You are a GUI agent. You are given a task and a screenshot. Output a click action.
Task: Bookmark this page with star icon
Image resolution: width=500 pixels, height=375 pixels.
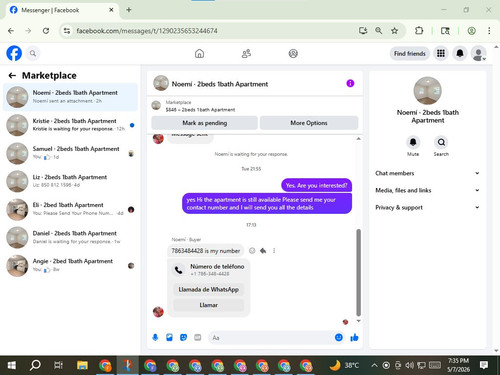pos(394,31)
